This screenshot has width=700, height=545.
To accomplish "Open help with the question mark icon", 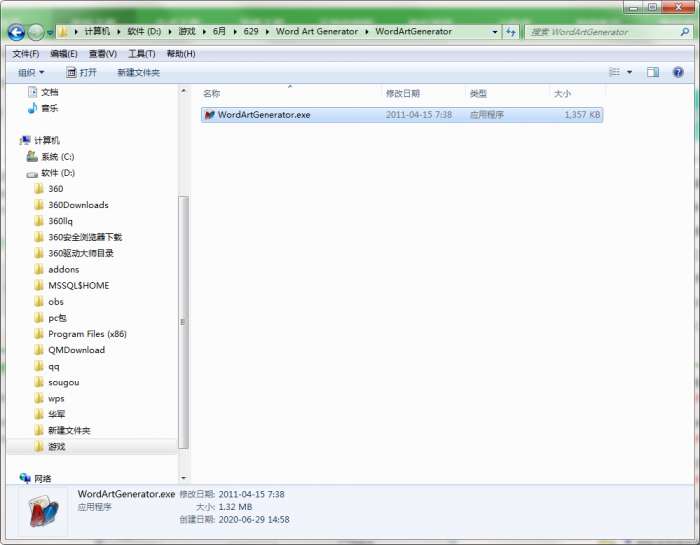I will [x=678, y=72].
